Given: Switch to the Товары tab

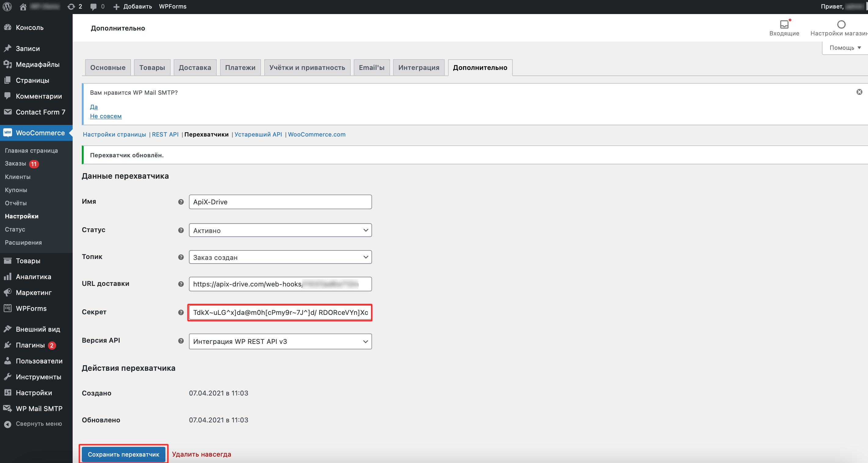Looking at the screenshot, I should pyautogui.click(x=152, y=67).
